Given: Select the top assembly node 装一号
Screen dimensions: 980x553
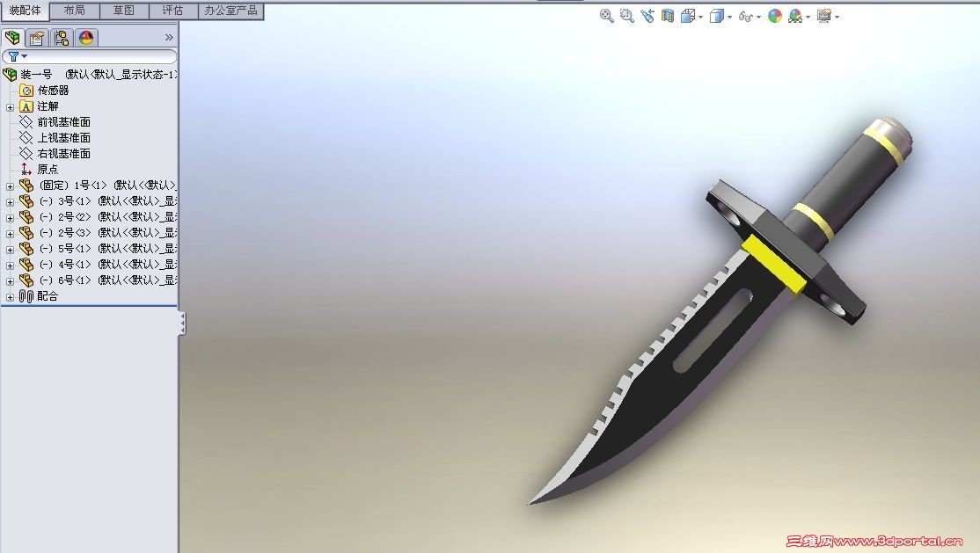Looking at the screenshot, I should 36,75.
